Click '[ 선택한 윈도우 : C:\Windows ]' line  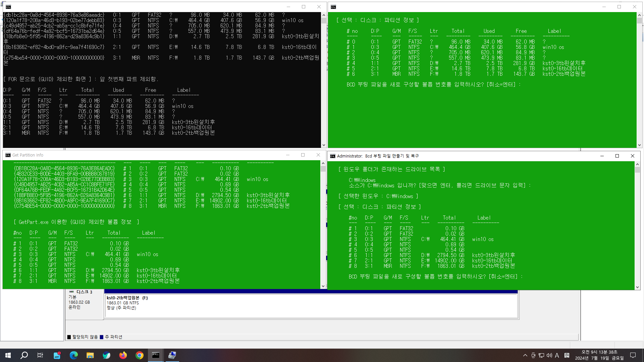[378, 196]
